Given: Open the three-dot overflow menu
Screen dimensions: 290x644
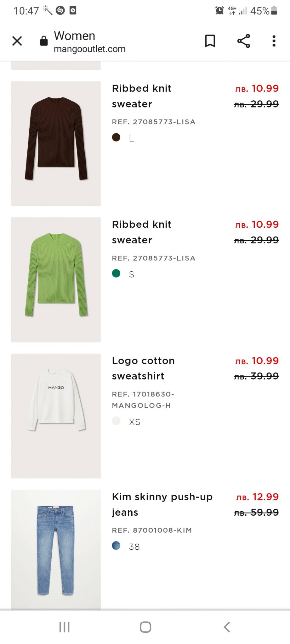Looking at the screenshot, I should point(274,41).
